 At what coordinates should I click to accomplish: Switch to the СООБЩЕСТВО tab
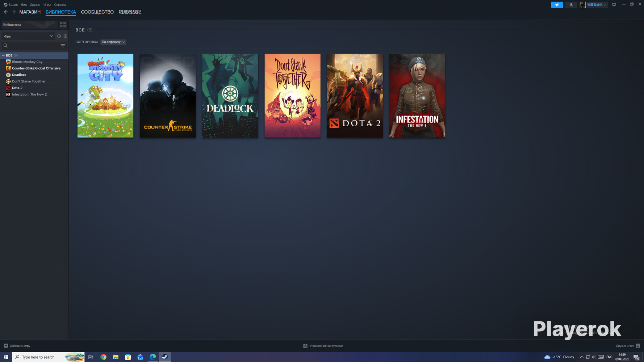(97, 12)
